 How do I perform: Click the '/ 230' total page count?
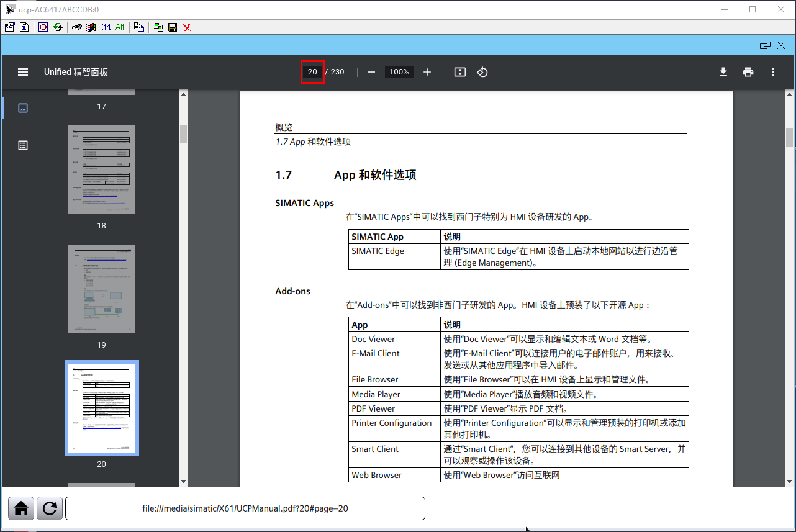pos(334,72)
